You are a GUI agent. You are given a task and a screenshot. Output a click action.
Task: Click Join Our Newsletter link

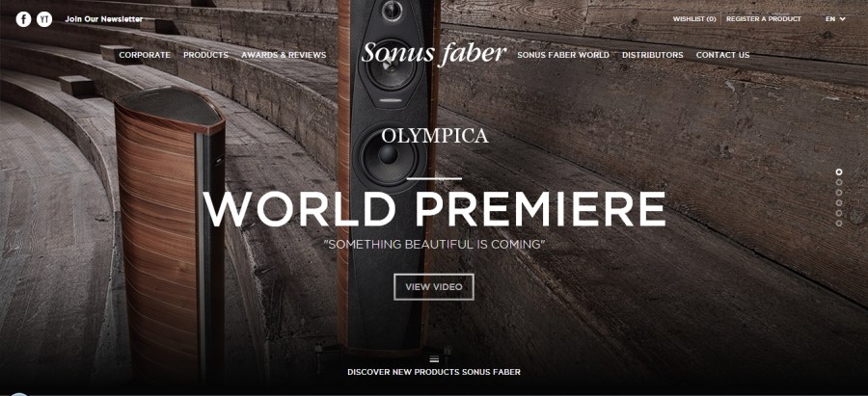104,19
